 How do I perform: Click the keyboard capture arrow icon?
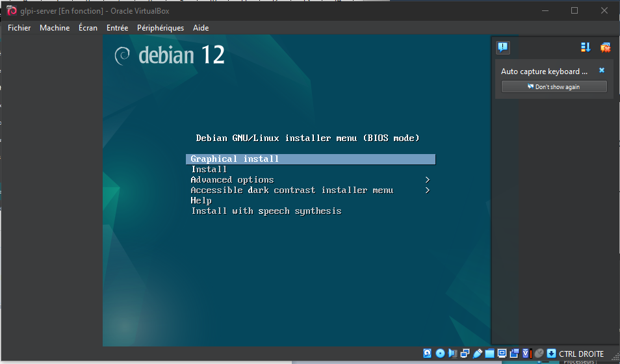click(x=551, y=354)
